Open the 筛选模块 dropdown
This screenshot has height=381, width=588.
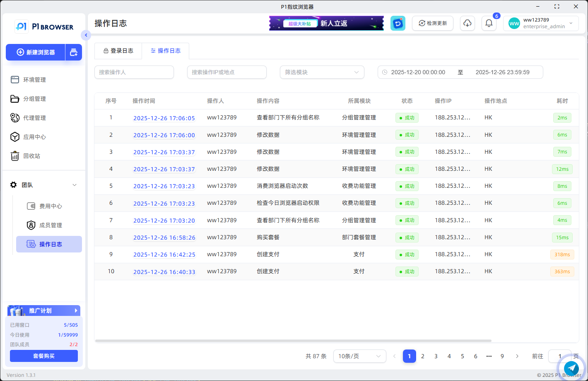pyautogui.click(x=322, y=72)
